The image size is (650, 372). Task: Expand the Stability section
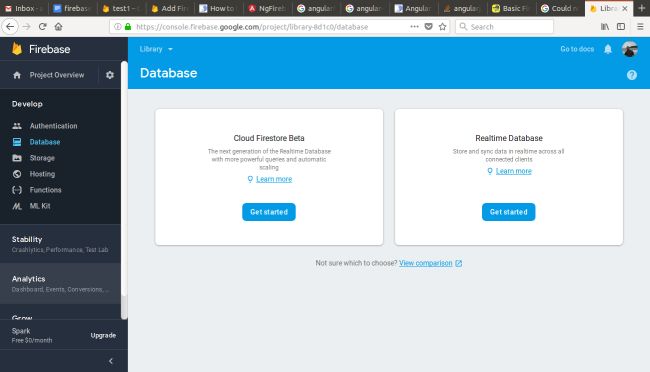pyautogui.click(x=61, y=244)
